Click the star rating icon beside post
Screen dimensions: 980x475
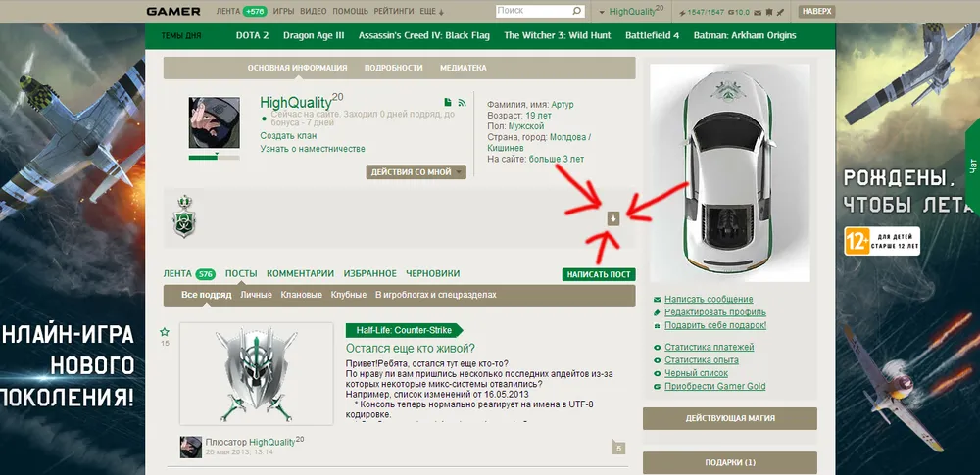pyautogui.click(x=165, y=332)
